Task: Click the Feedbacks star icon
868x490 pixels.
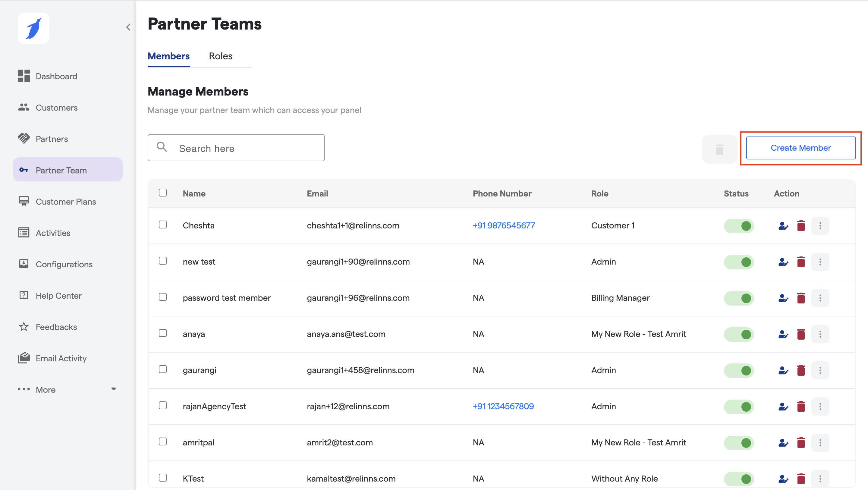Action: coord(24,327)
